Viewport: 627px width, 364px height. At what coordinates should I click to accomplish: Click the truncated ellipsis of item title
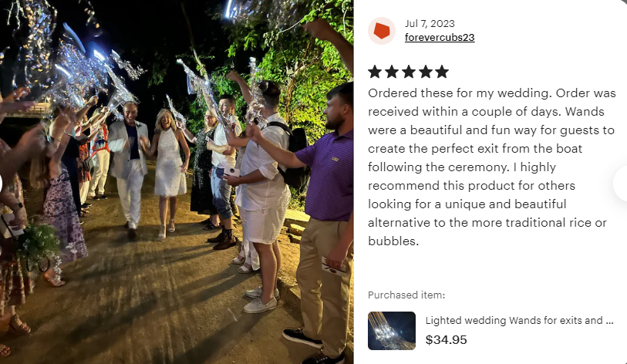click(x=609, y=320)
